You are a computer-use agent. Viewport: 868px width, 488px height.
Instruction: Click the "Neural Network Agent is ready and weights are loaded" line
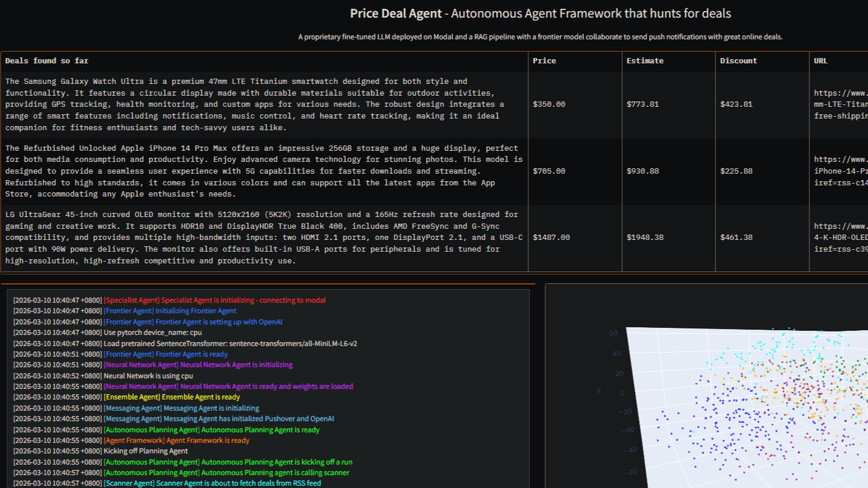coord(183,387)
